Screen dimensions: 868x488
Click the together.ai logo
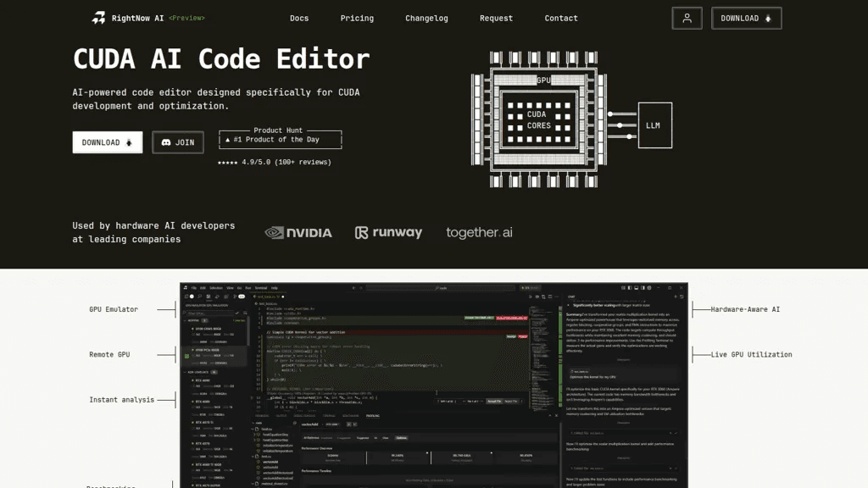pyautogui.click(x=480, y=233)
